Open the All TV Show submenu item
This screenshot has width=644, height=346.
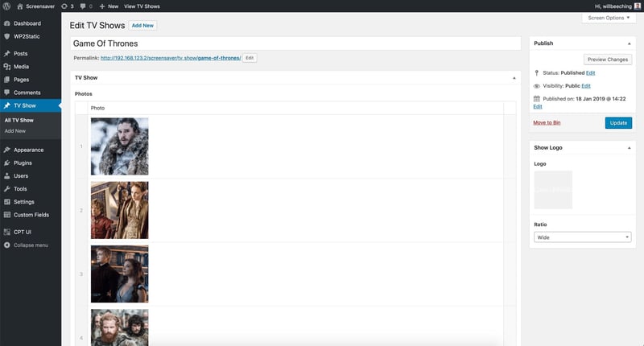19,120
